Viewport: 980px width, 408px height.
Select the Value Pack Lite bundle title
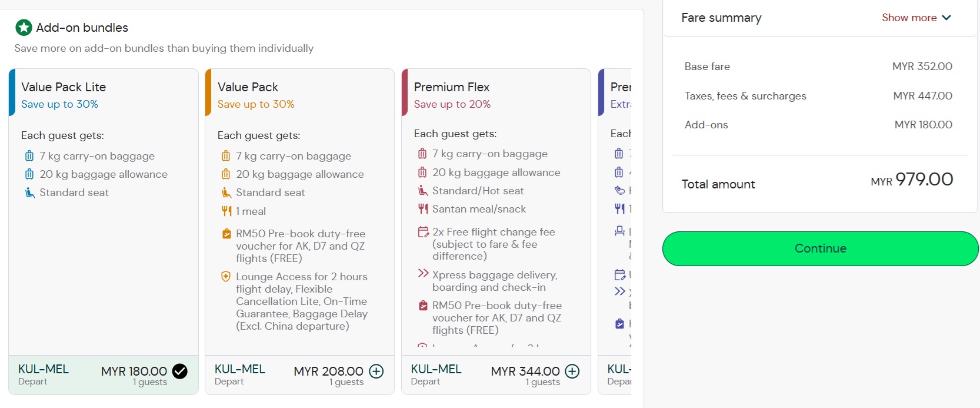click(x=64, y=87)
